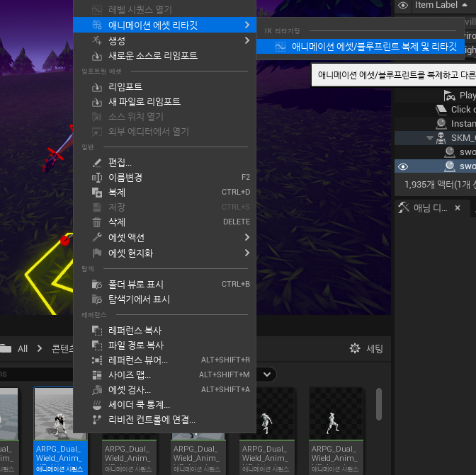Toggle visibility eye on selected swo row
The image size is (476, 475).
[403, 166]
